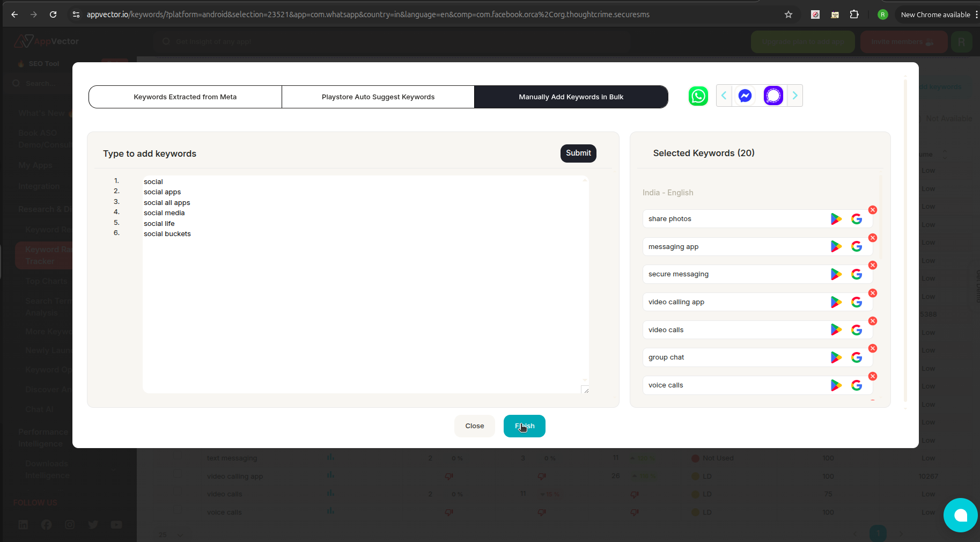The height and width of the screenshot is (542, 980).
Task: Click the AppVector logo
Action: [46, 41]
